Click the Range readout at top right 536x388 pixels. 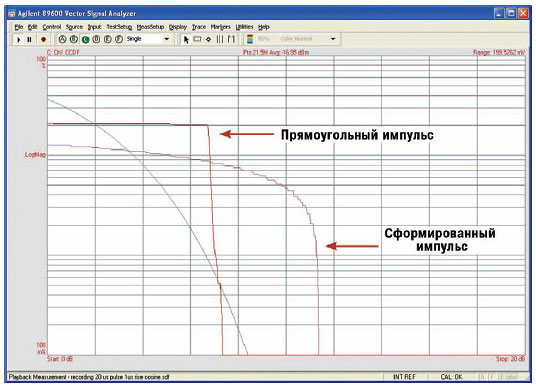point(499,52)
